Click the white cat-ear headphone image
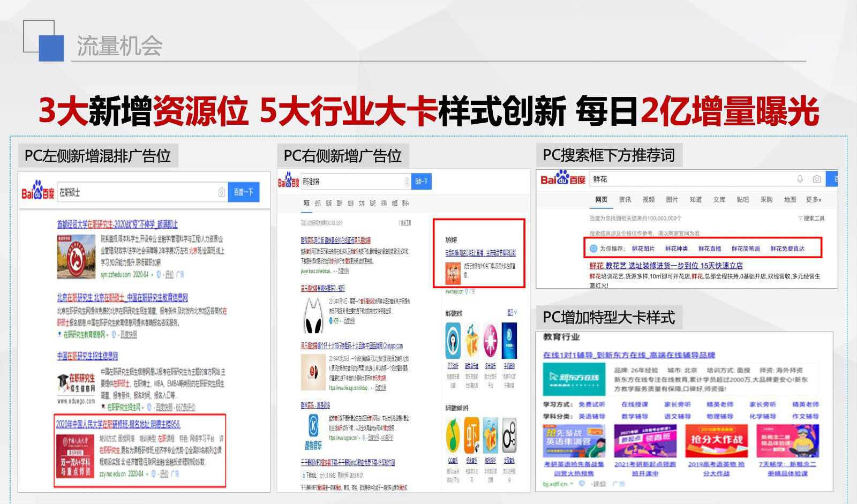Viewport: 857px width, 504px height. point(314,316)
